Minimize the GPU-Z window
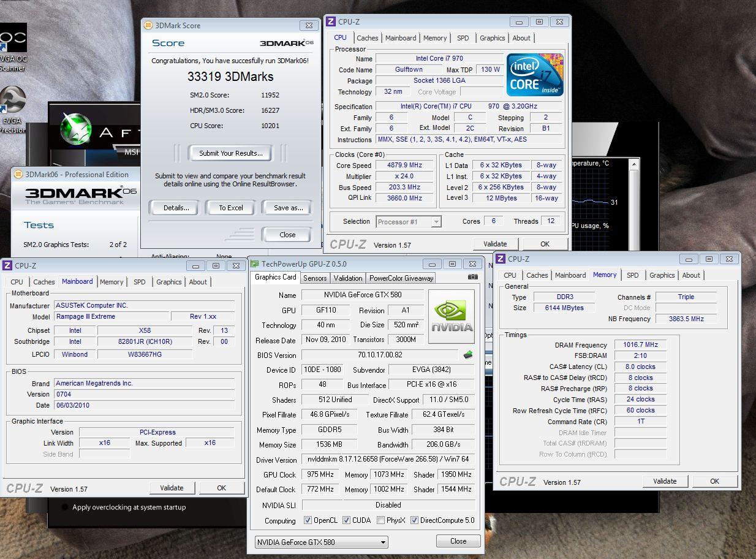This screenshot has width=756, height=559. pyautogui.click(x=432, y=264)
